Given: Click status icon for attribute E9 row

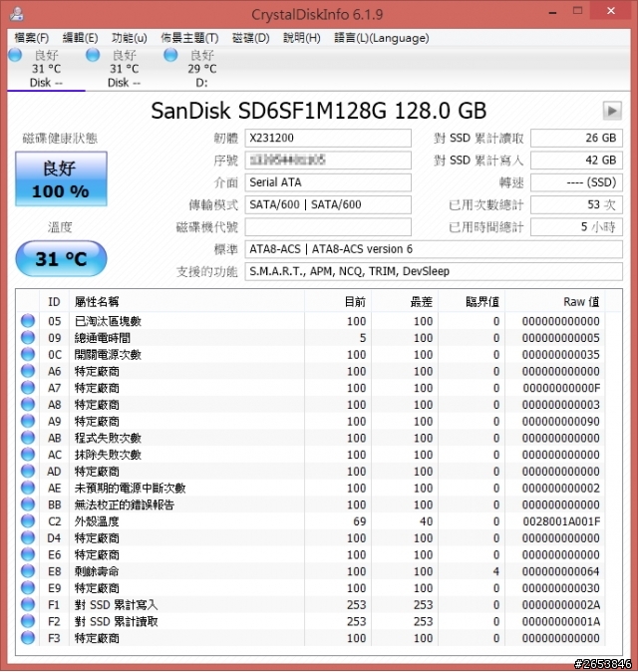Looking at the screenshot, I should (x=28, y=588).
